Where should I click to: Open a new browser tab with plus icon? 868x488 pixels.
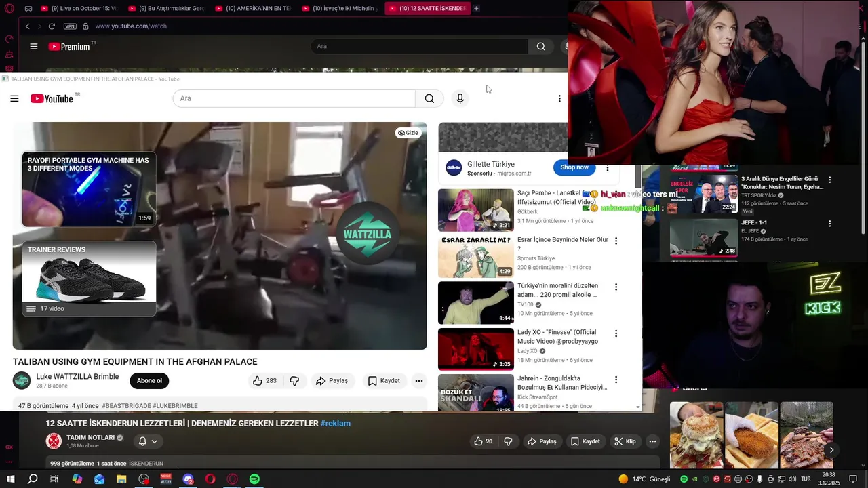coord(476,8)
